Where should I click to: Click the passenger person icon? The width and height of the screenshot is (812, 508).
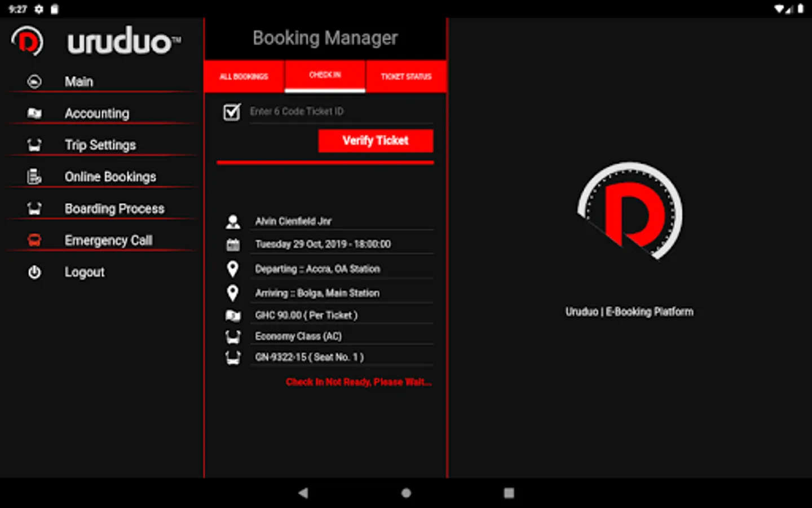pos(233,222)
